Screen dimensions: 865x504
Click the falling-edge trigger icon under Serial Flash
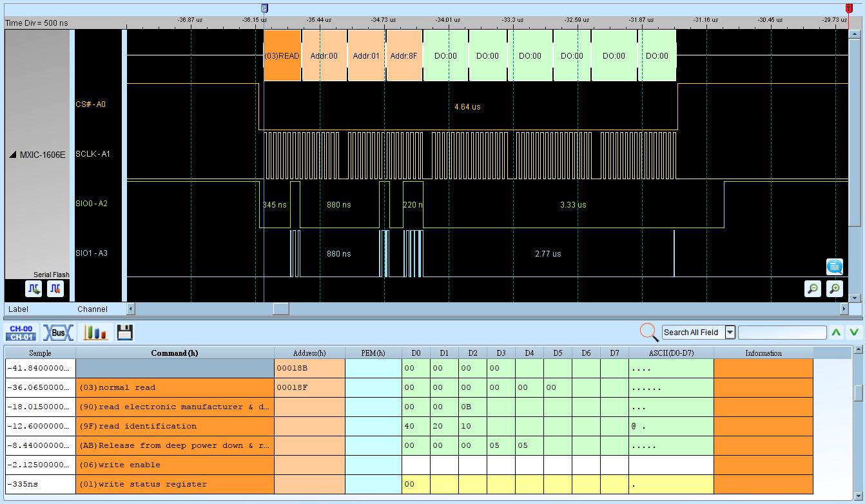(55, 288)
